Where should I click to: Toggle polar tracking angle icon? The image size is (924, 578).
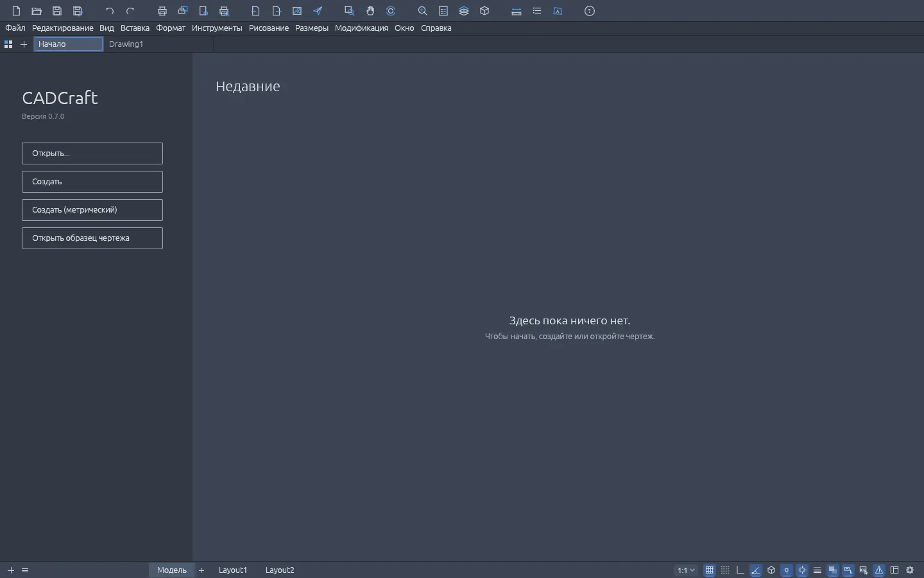click(x=756, y=570)
